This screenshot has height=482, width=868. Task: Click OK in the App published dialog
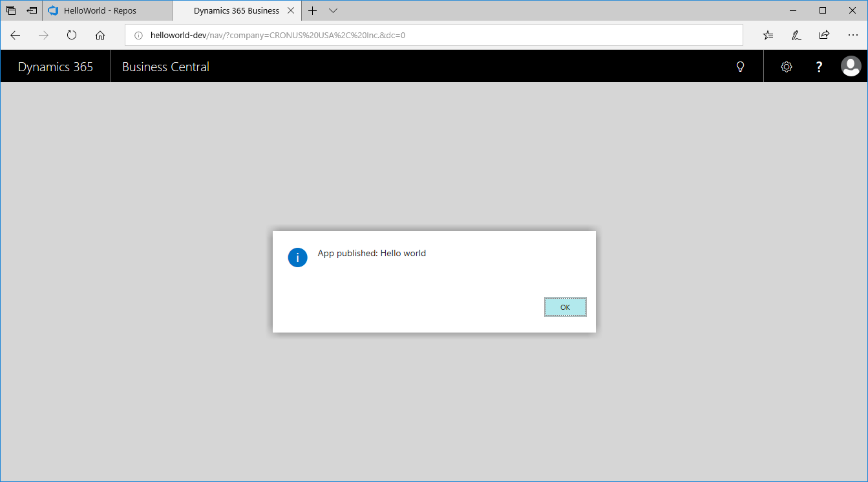click(565, 307)
